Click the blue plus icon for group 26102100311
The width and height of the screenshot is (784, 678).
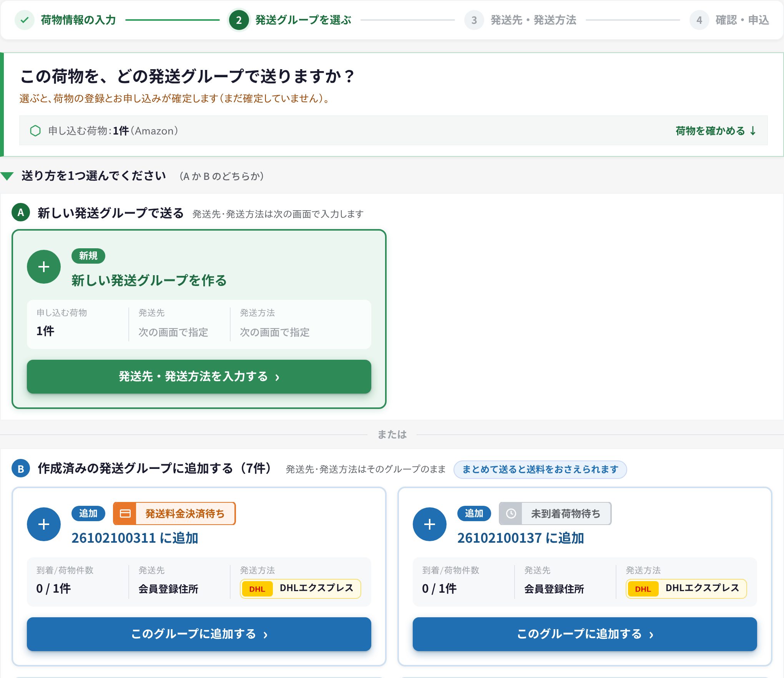tap(44, 524)
